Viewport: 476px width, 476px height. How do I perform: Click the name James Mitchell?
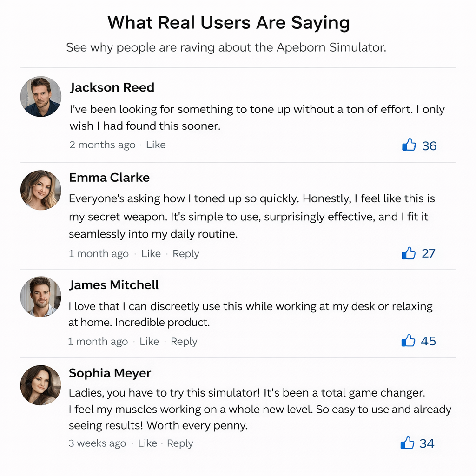point(114,285)
